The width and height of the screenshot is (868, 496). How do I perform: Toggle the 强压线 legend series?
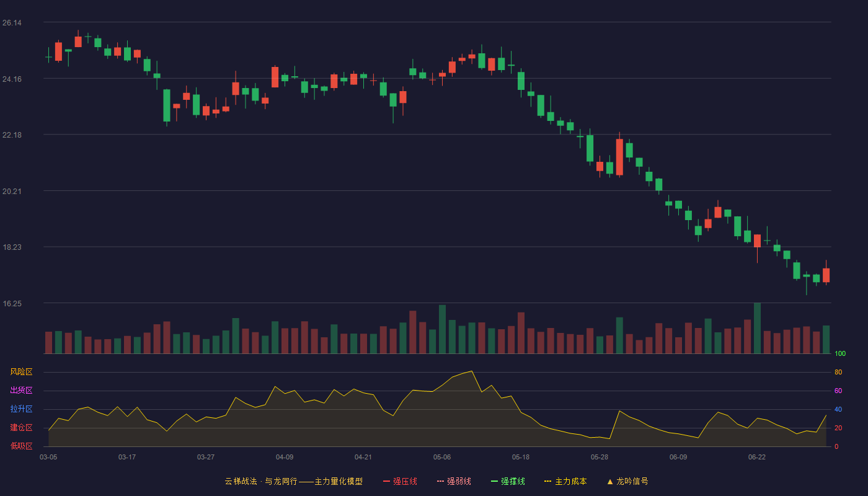[x=400, y=481]
